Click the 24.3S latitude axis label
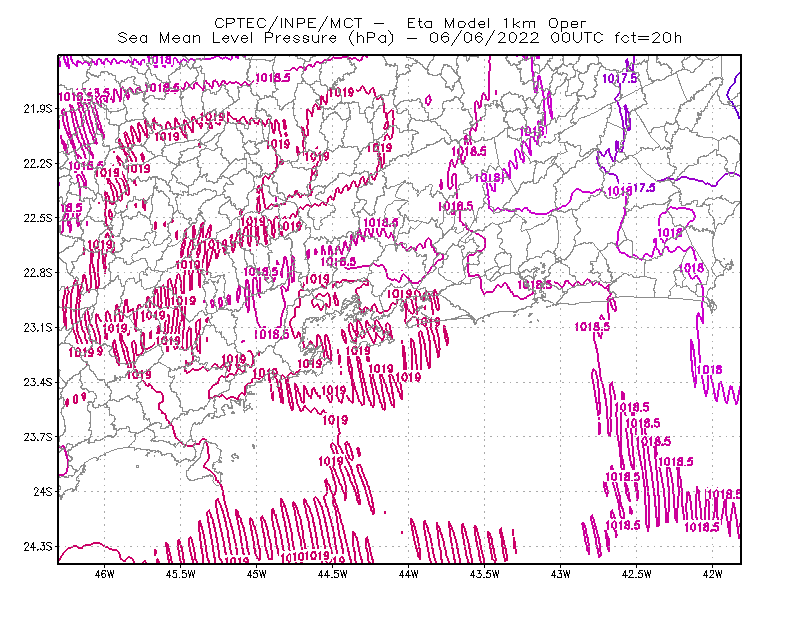The image size is (800, 618). pyautogui.click(x=38, y=547)
